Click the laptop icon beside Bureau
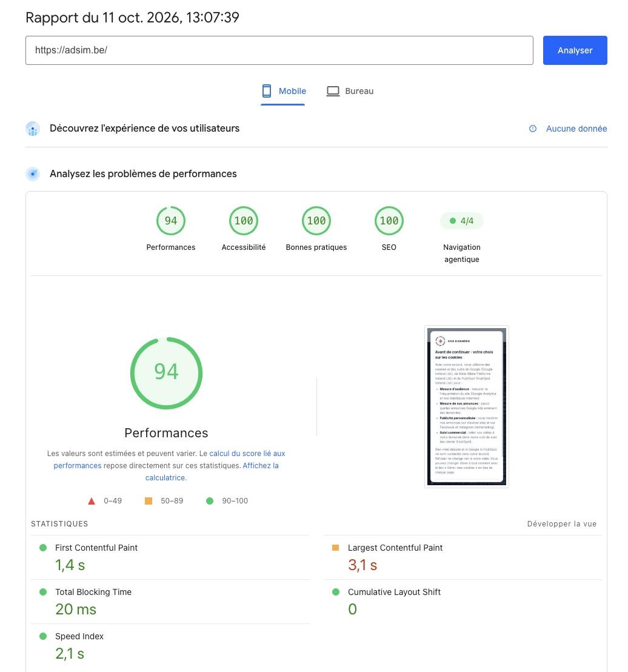 (x=333, y=91)
